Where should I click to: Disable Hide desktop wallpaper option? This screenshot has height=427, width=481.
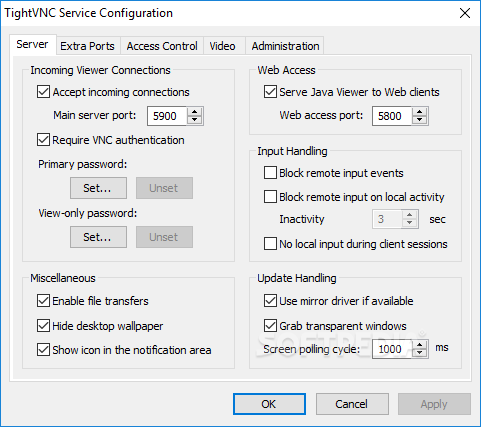[43, 326]
